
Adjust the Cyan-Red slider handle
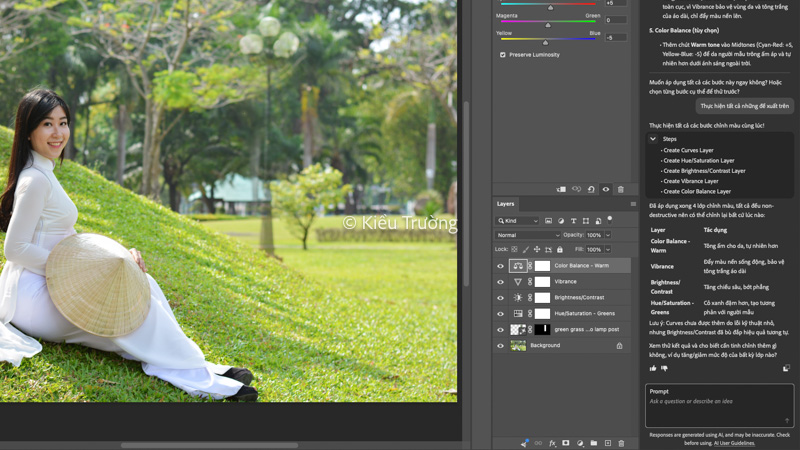pyautogui.click(x=551, y=8)
